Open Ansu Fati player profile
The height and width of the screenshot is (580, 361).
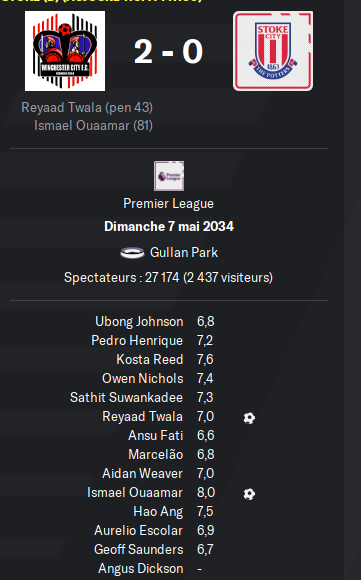click(155, 435)
